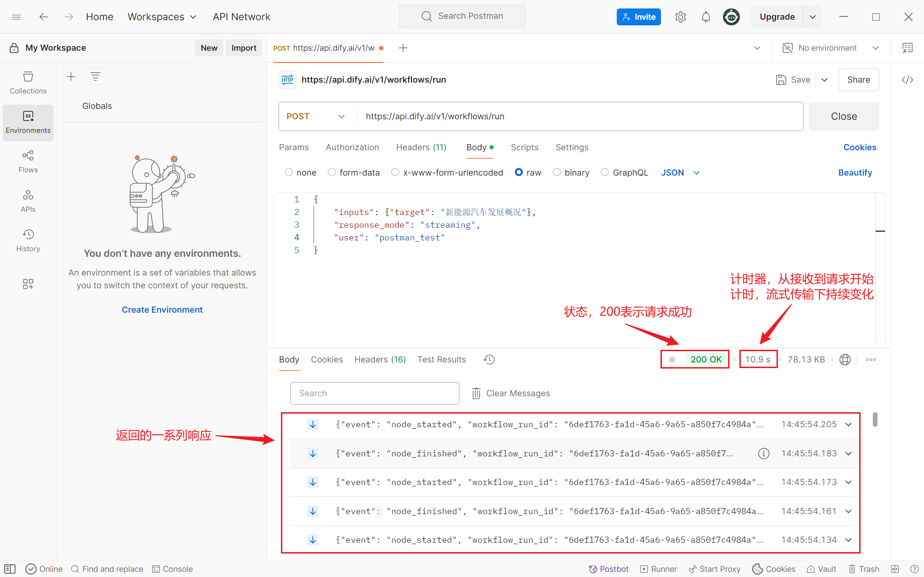
Task: Open the configure workspace sidebar icon
Action: 28,284
